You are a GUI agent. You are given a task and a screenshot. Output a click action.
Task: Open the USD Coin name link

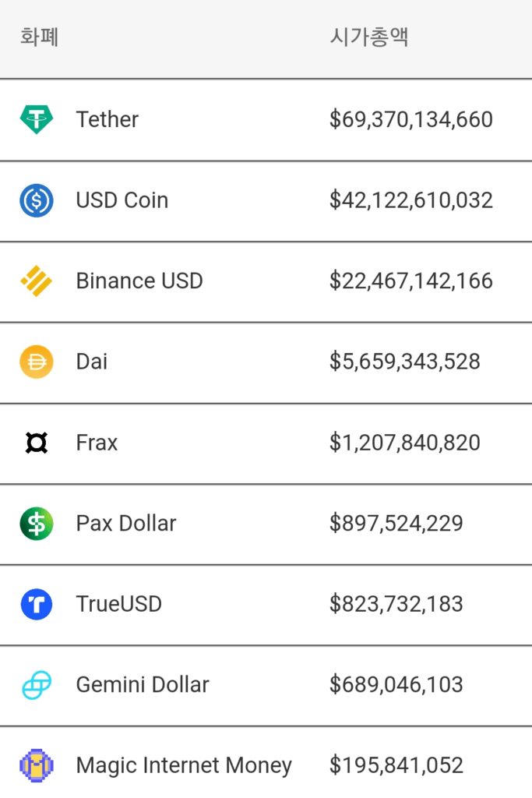pos(122,200)
